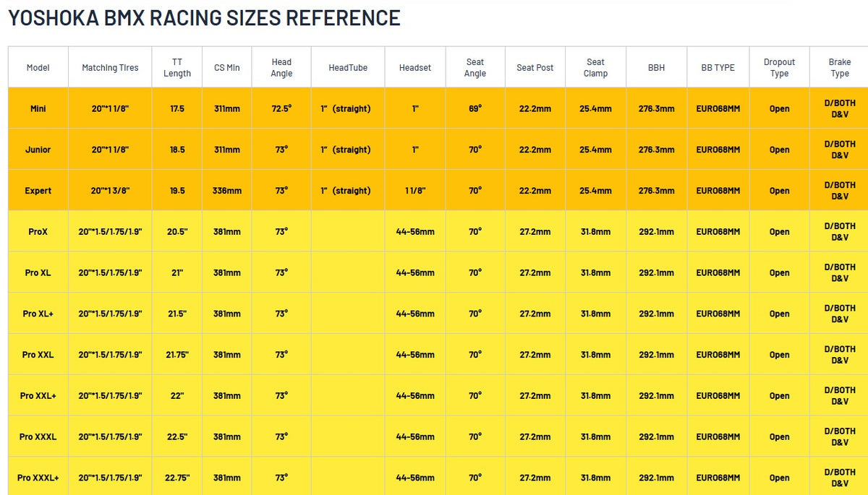Click Pro XL row's '381mm' CS Min cell

tap(227, 272)
